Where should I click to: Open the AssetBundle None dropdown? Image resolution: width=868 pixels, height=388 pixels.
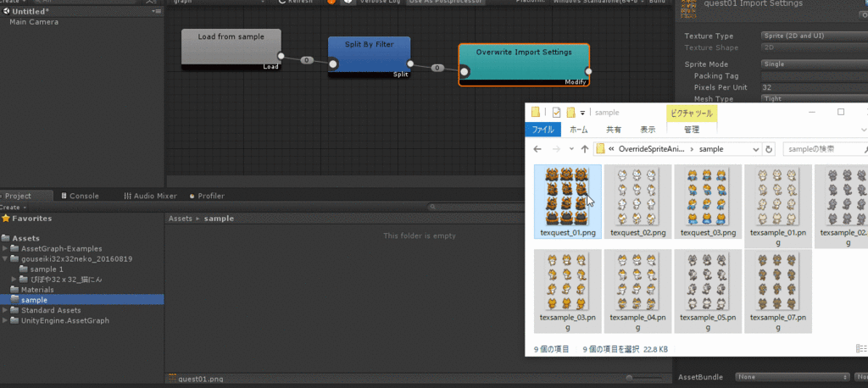793,377
